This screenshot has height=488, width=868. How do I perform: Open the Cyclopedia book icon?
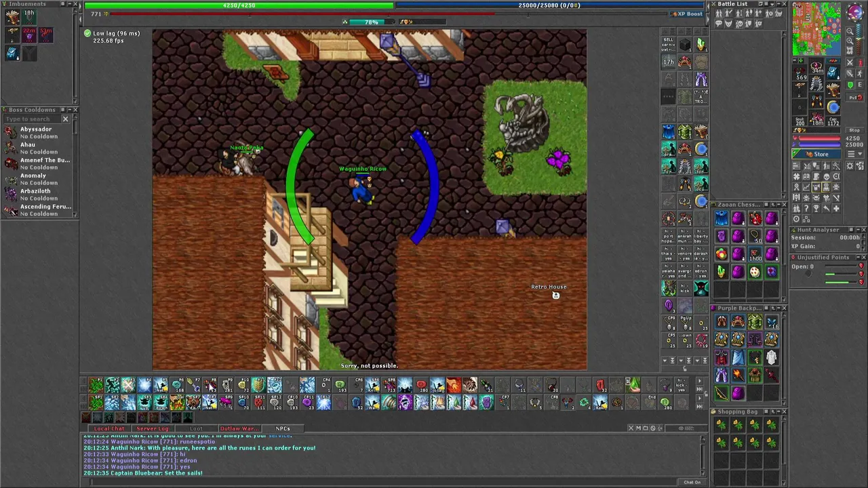(x=807, y=176)
